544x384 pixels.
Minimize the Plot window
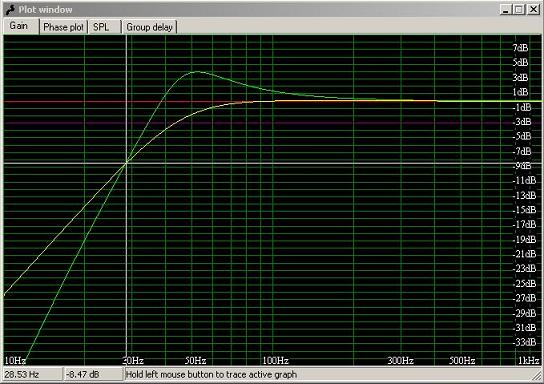pos(506,10)
